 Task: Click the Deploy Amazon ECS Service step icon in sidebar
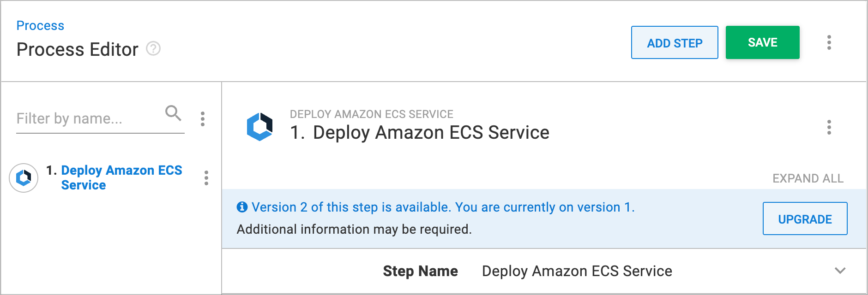pos(24,178)
